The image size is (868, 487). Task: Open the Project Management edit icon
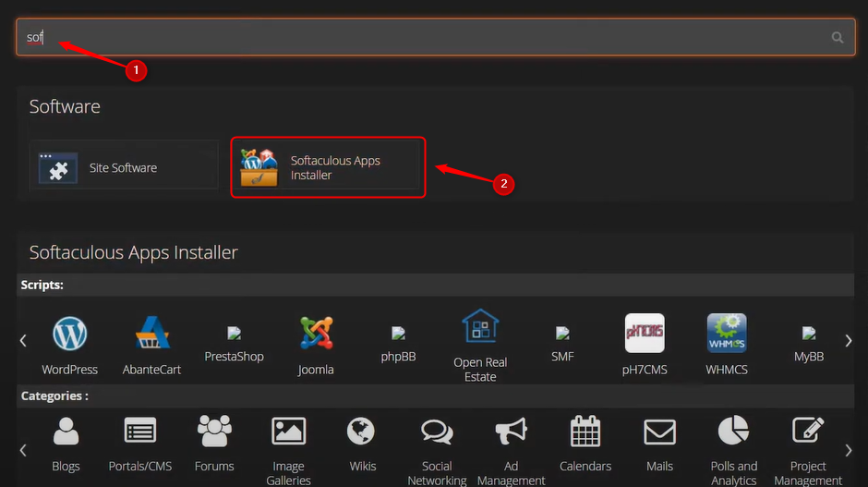click(x=808, y=430)
